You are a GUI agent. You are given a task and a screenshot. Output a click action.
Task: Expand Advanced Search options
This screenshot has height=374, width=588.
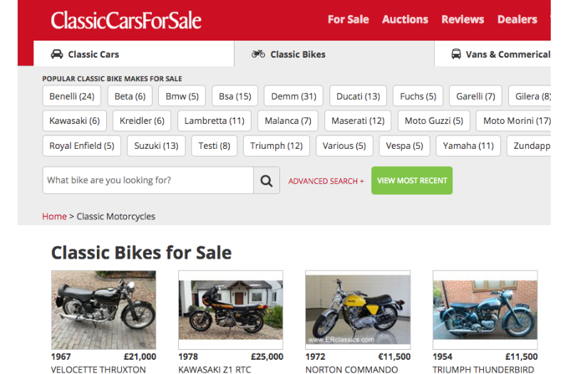point(326,181)
